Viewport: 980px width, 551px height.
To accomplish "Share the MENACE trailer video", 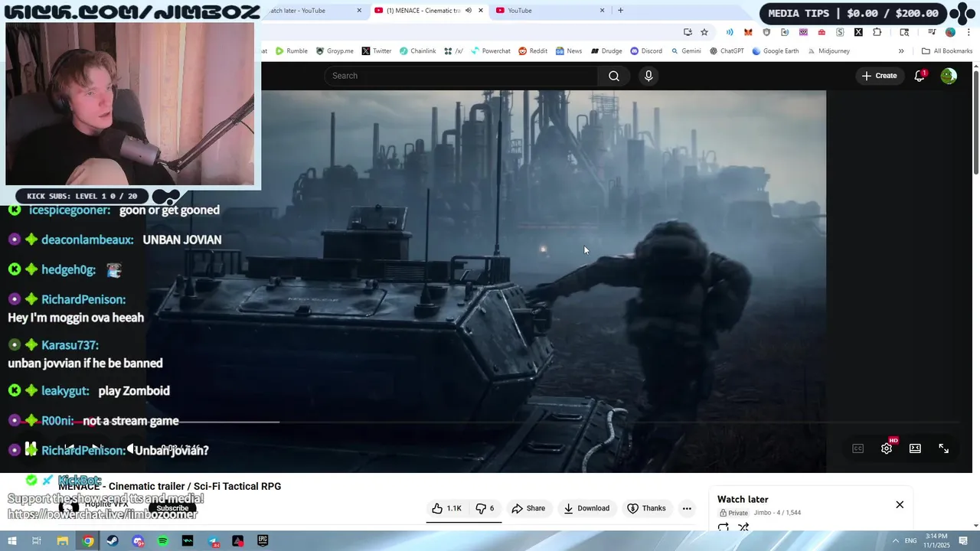I will pos(528,508).
